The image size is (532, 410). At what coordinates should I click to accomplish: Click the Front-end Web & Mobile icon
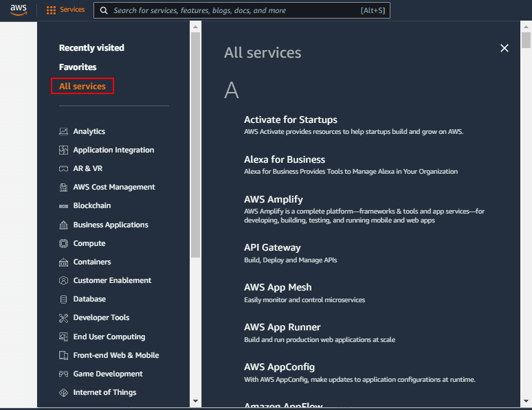pos(63,355)
